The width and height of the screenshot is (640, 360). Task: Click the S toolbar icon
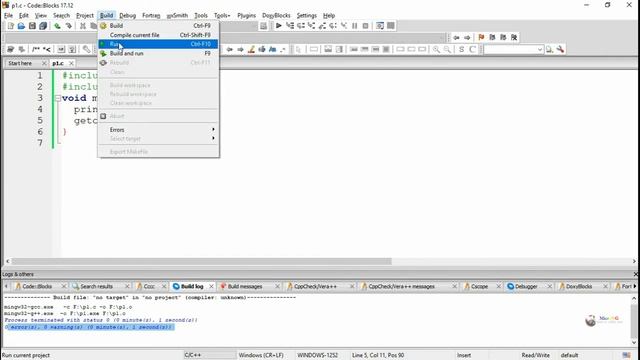[461, 49]
